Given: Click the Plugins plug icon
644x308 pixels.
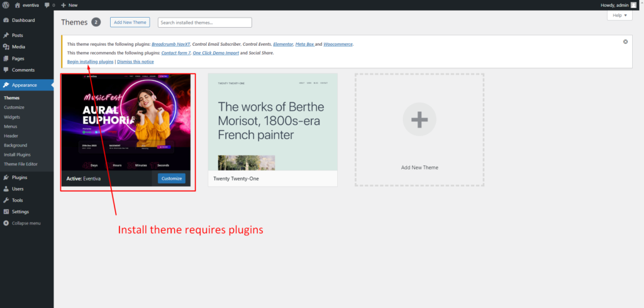Looking at the screenshot, I should 6,177.
